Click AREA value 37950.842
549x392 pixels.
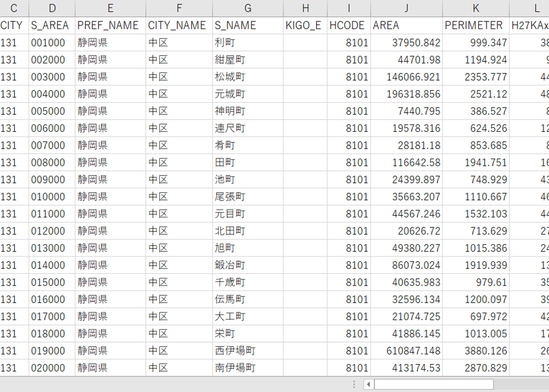pos(406,42)
